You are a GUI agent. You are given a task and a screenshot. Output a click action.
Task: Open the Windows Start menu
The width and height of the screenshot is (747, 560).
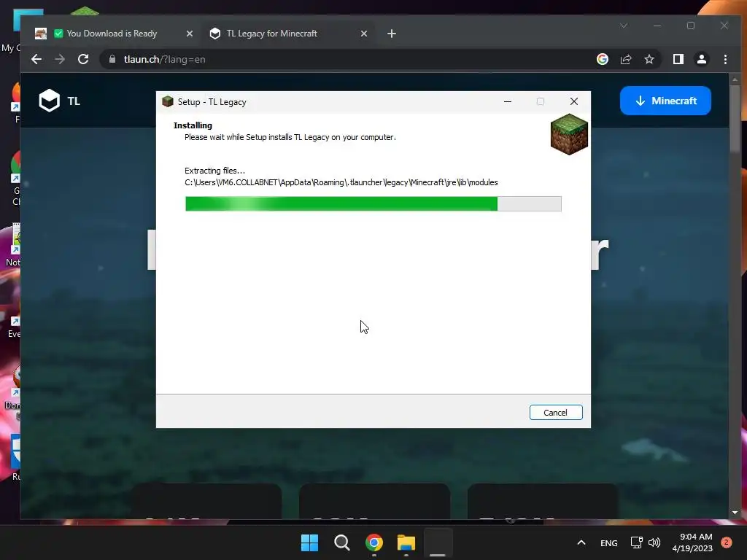pos(309,542)
